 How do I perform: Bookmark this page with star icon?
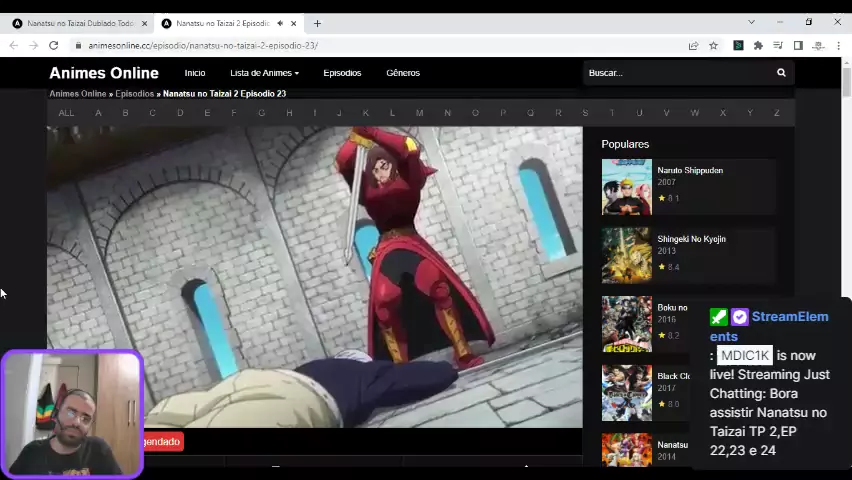(713, 45)
